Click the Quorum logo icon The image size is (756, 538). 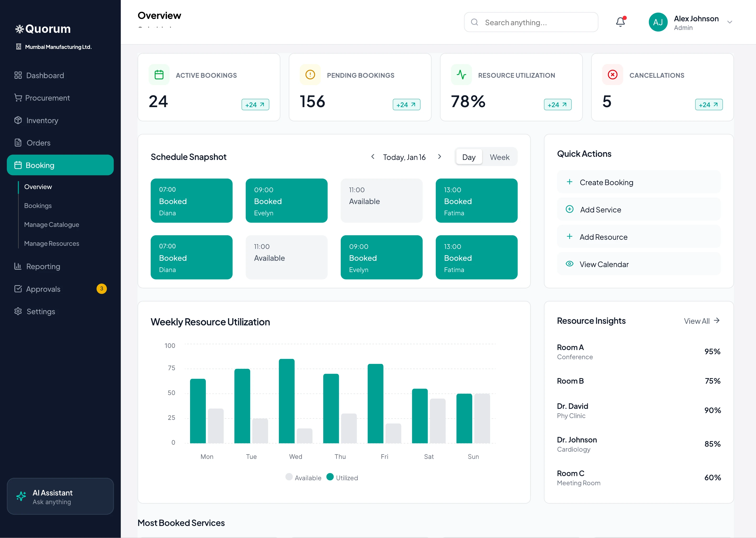19,29
